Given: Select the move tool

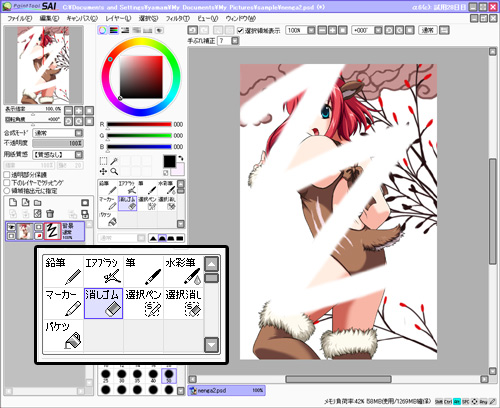Looking at the screenshot, I should [x=103, y=172].
